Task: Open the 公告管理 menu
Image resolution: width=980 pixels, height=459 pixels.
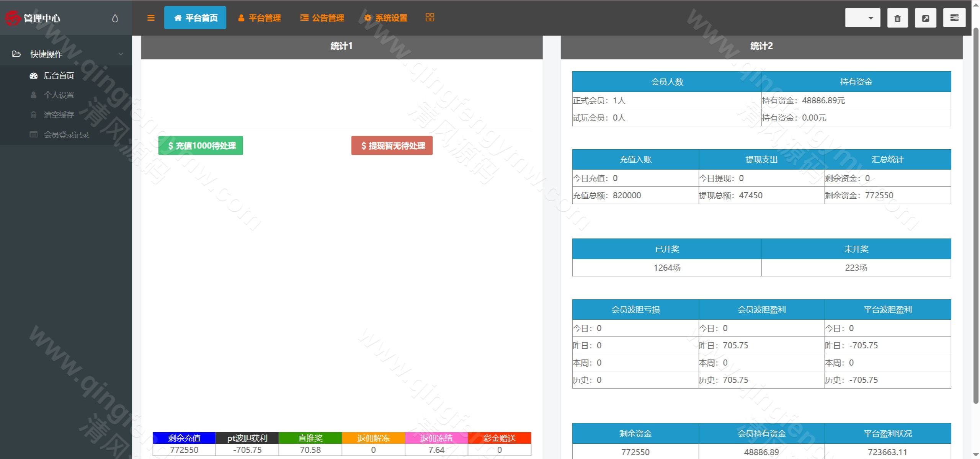Action: [x=322, y=18]
